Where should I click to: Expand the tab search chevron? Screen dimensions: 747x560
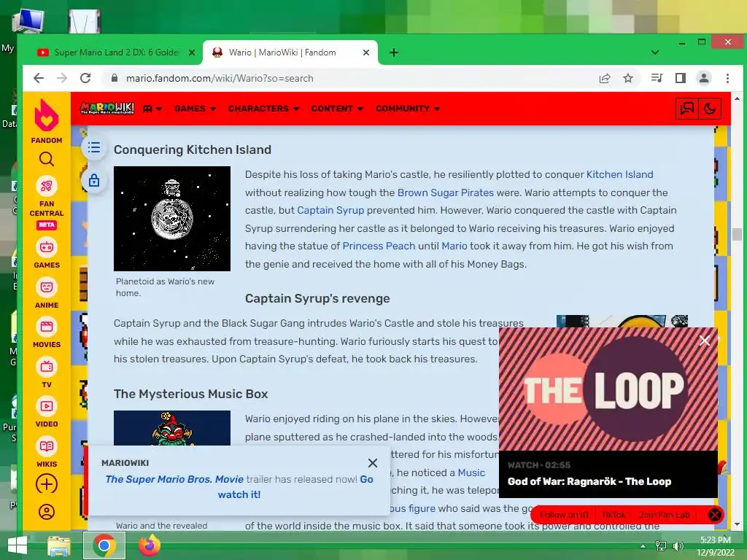coord(655,52)
